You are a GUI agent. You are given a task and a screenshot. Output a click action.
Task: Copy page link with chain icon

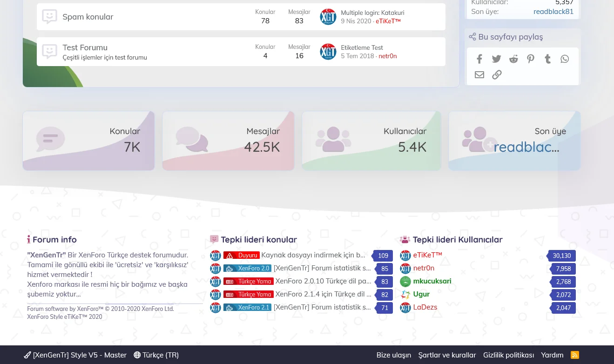[497, 75]
